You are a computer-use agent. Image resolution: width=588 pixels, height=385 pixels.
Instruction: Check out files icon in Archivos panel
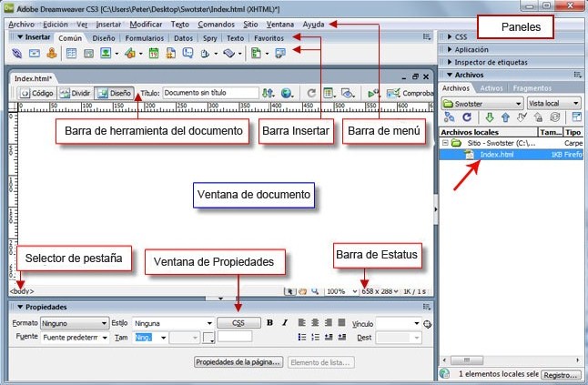[x=522, y=117]
